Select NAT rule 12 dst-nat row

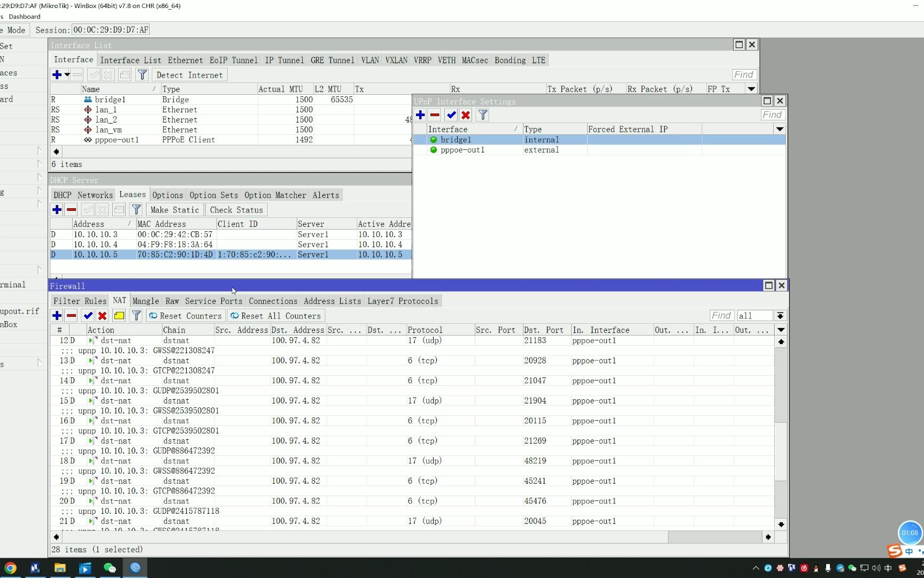pos(412,340)
